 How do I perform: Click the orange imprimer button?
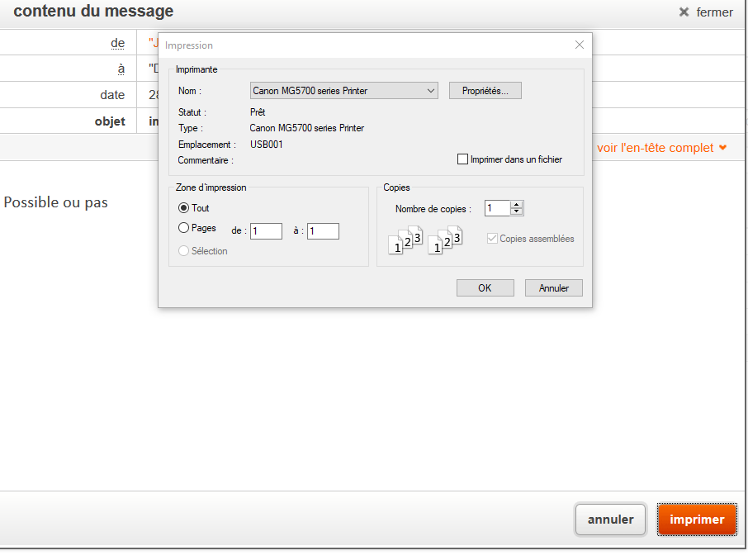click(x=697, y=520)
